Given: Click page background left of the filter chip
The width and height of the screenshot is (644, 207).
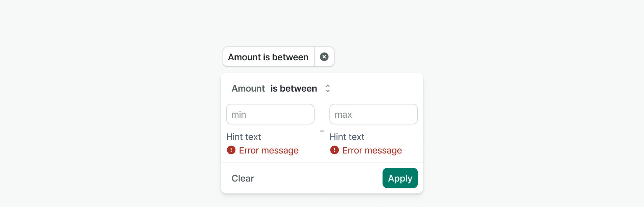Looking at the screenshot, I should pos(129,57).
